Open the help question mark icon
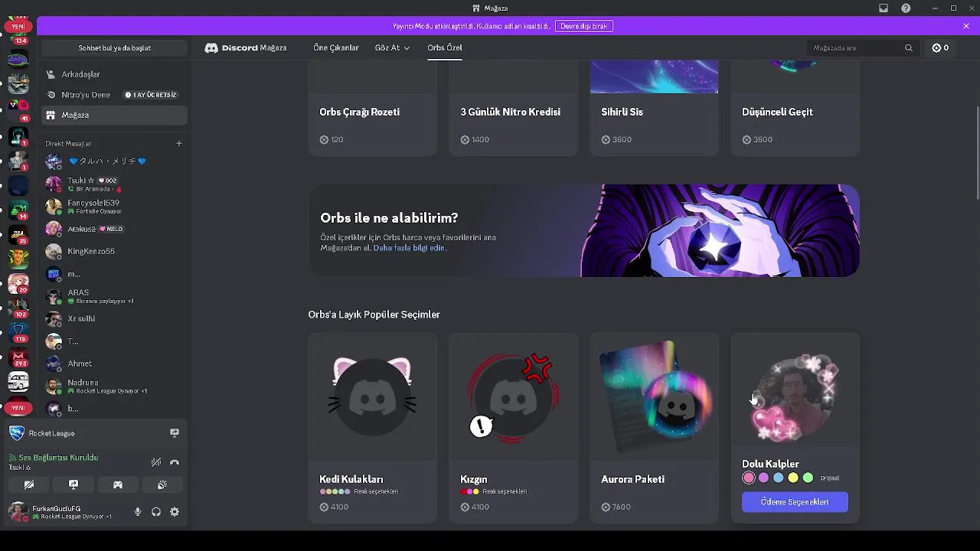This screenshot has height=551, width=980. 906,8
